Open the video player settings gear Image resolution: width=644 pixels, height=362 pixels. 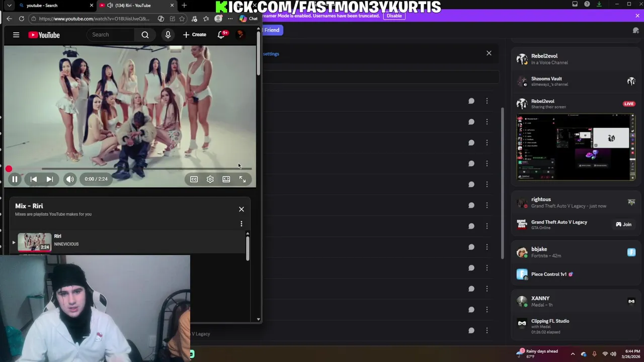pyautogui.click(x=210, y=179)
